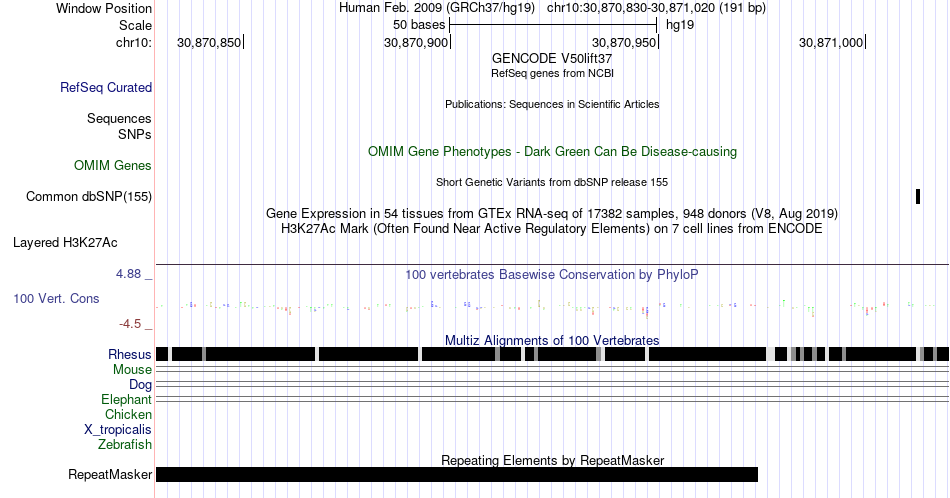
Task: Click the RepeatMasker track label
Action: coord(110,474)
